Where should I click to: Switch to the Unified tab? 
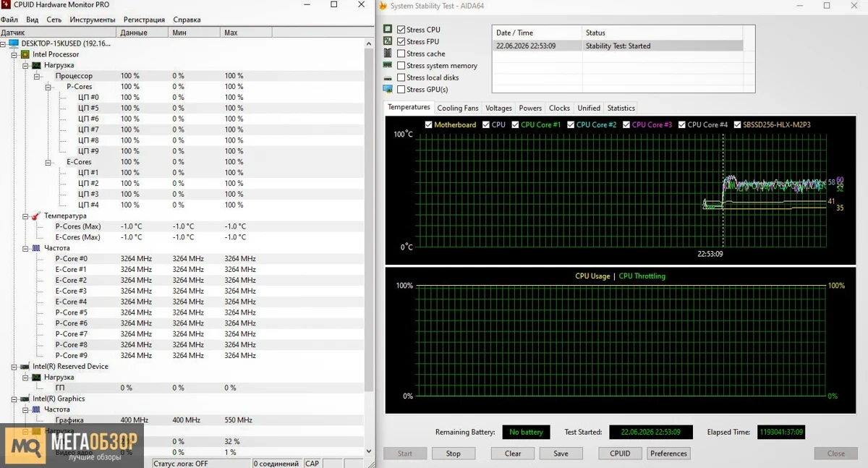click(589, 108)
